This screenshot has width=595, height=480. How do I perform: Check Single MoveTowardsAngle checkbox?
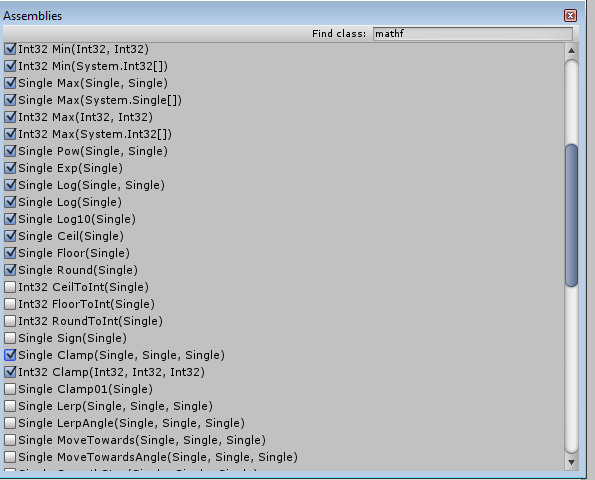click(x=10, y=457)
